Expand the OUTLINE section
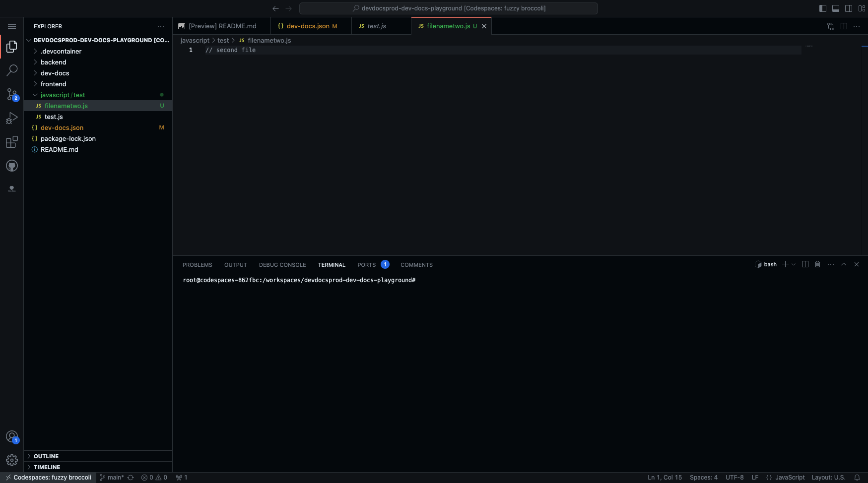Screen dimensions: 868x483 pyautogui.click(x=46, y=456)
